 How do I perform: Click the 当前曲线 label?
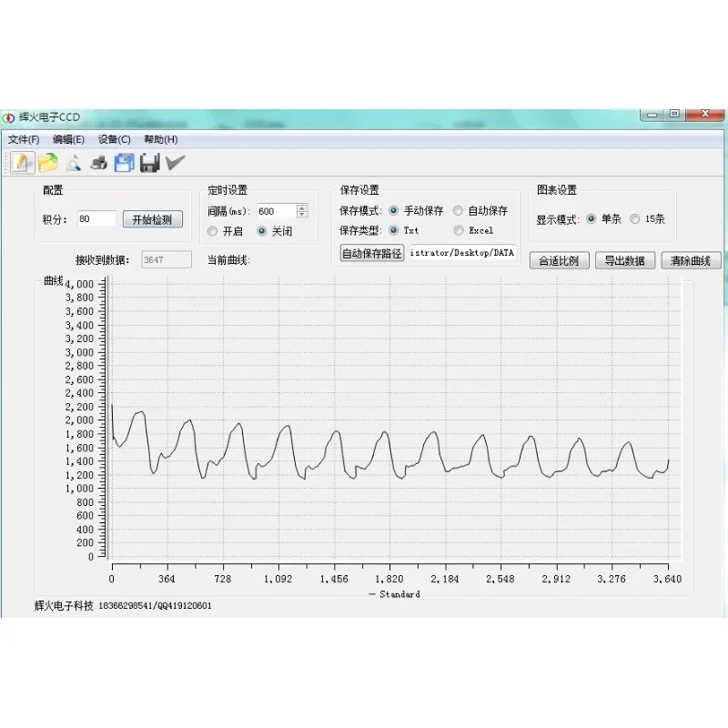point(228,260)
